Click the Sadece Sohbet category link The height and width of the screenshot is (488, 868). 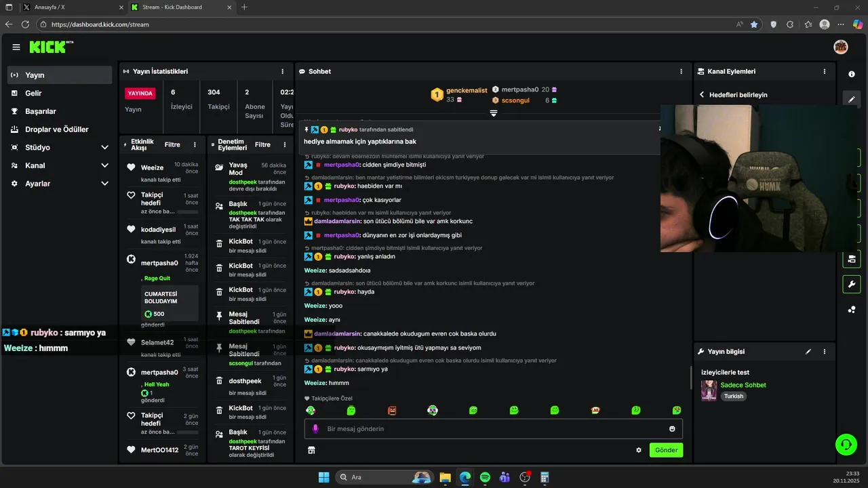743,385
